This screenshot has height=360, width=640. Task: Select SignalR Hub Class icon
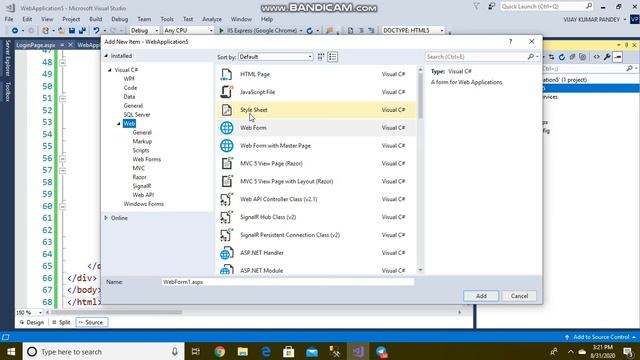227,217
